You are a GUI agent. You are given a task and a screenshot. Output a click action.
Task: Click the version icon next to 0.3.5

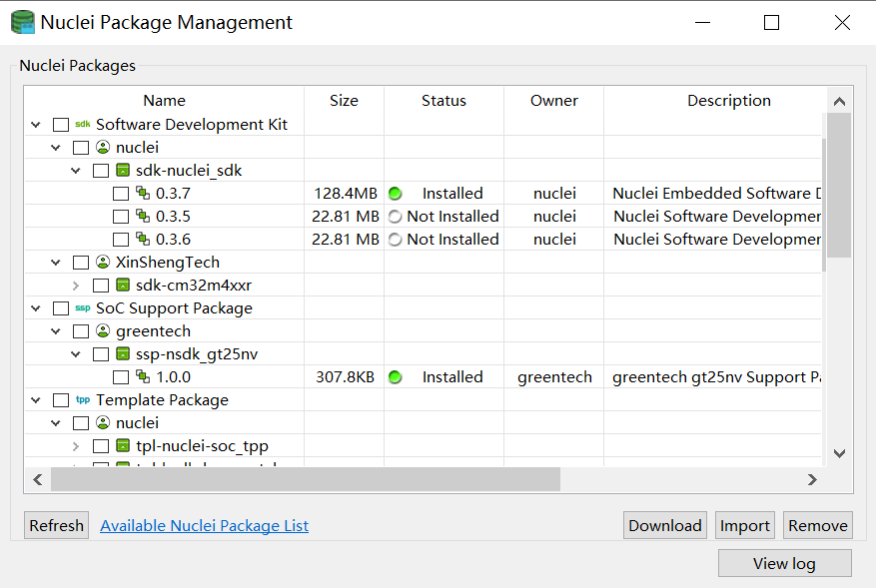tap(143, 216)
